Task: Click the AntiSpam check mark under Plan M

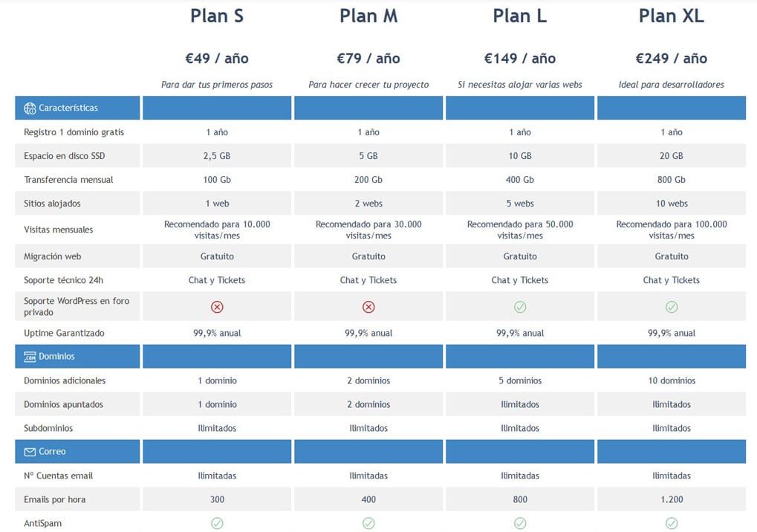Action: (368, 523)
